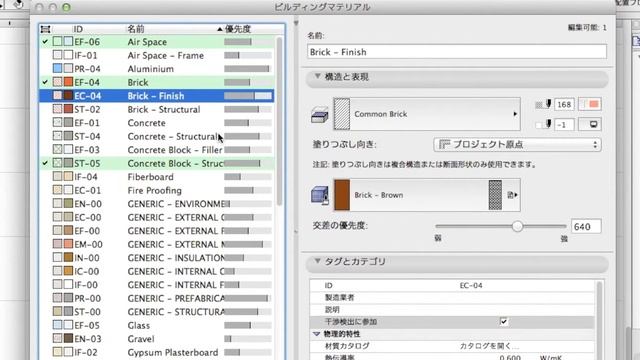Image resolution: width=640 pixels, height=360 pixels.
Task: Click the cut fill icon beside Common Brick
Action: click(320, 114)
